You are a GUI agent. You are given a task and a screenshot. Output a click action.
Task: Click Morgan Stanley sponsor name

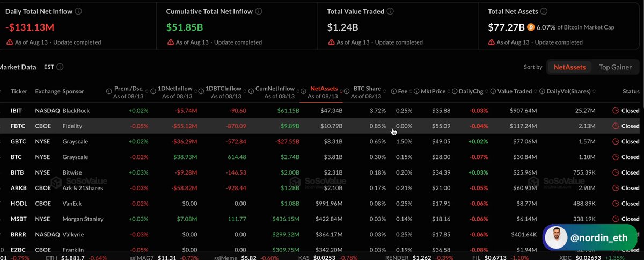(83, 219)
